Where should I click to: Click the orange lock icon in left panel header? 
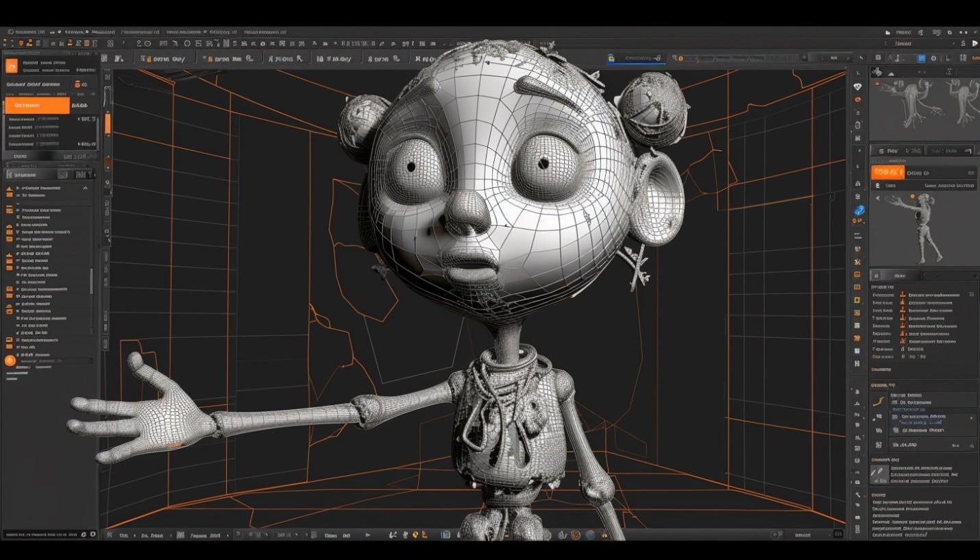click(x=79, y=84)
